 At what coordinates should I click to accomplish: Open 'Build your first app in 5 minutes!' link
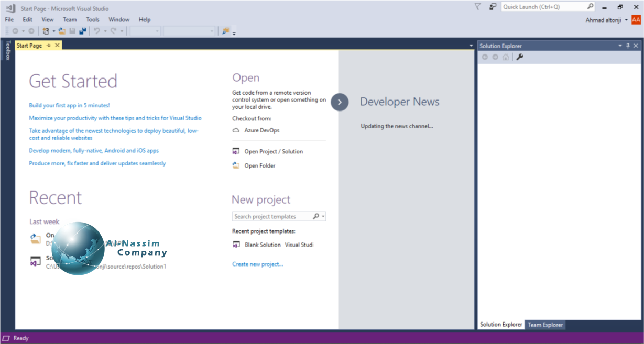pyautogui.click(x=69, y=105)
